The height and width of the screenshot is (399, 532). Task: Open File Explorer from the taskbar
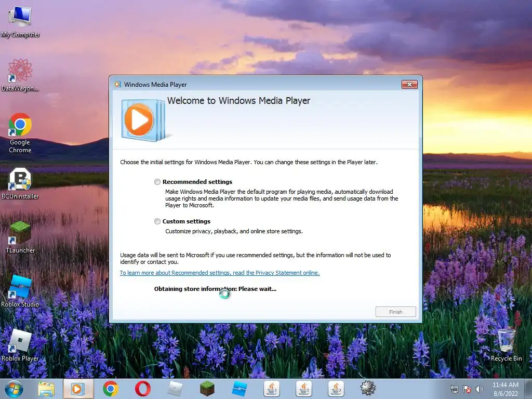(46, 389)
